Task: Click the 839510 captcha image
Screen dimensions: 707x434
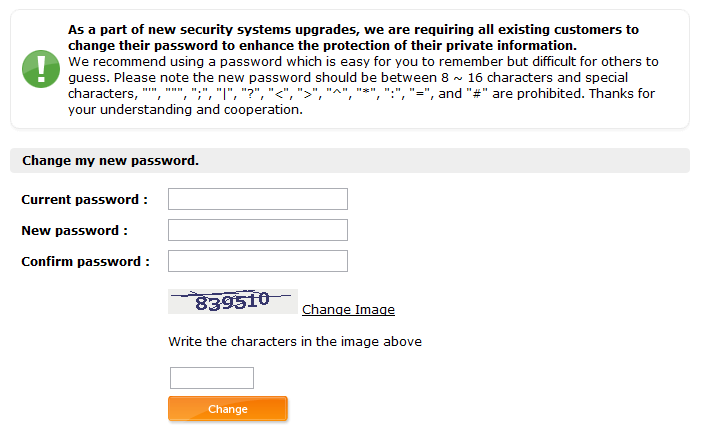Action: [233, 302]
